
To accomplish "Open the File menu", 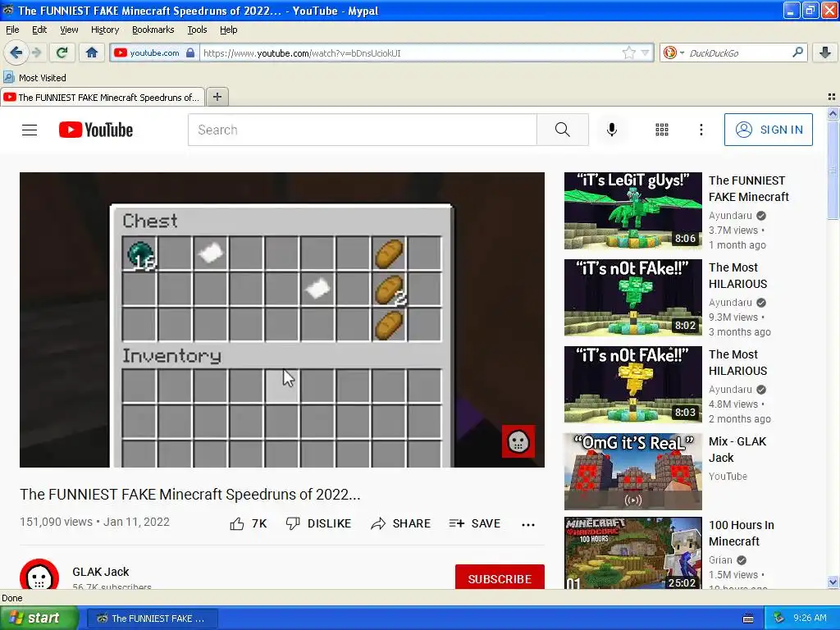I will coord(12,30).
